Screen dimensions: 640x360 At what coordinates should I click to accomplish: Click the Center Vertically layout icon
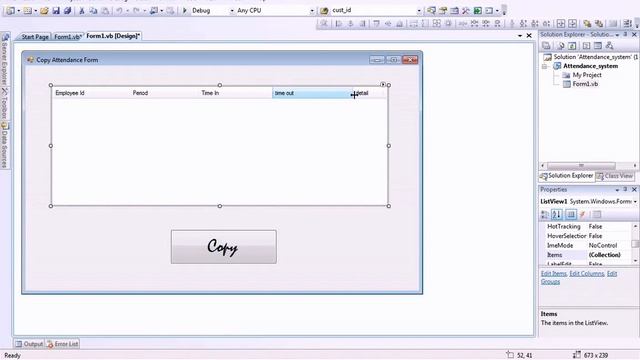click(x=573, y=24)
